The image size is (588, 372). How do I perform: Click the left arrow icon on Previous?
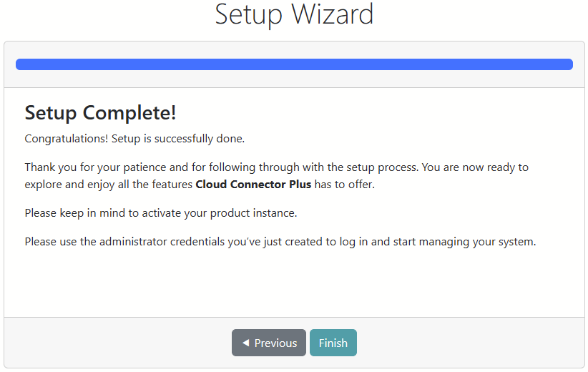(245, 343)
